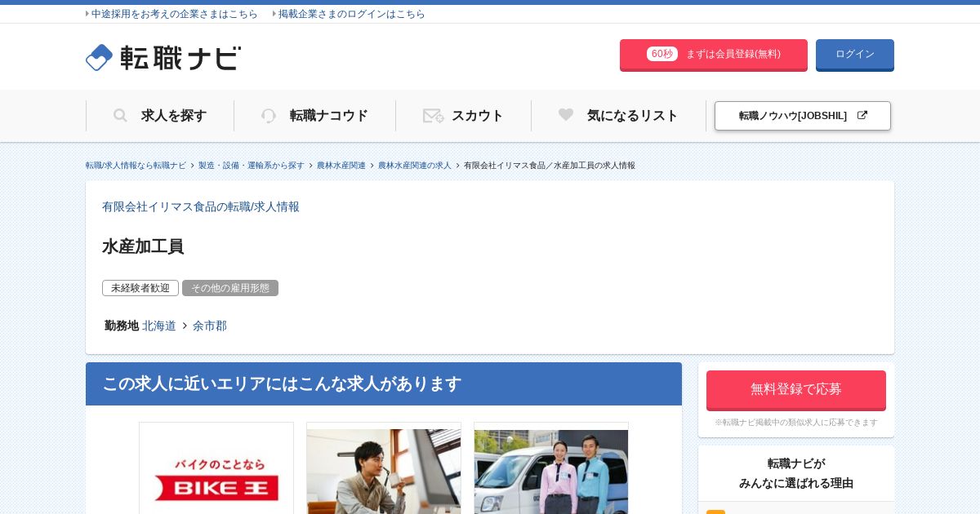The height and width of the screenshot is (514, 980).
Task: Click the envelope icon beside スカウト
Action: pyautogui.click(x=434, y=116)
